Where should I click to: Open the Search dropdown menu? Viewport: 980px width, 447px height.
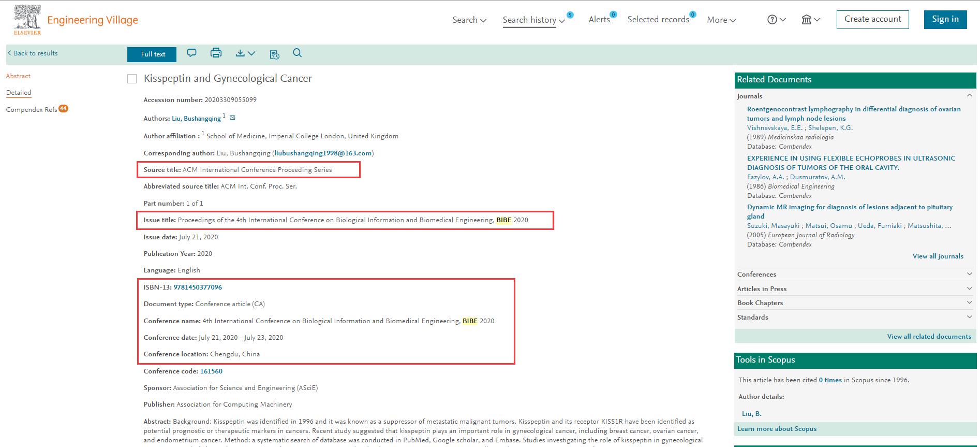[469, 20]
